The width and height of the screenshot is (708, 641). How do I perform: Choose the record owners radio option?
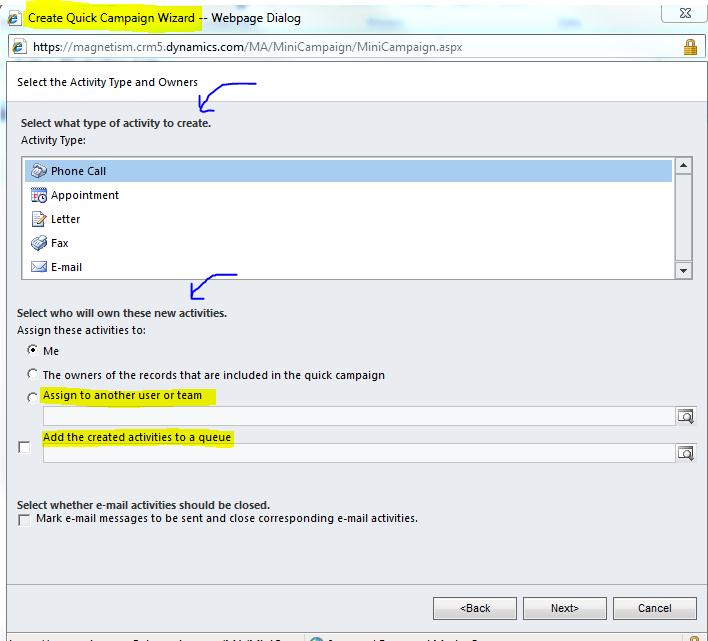tap(33, 375)
